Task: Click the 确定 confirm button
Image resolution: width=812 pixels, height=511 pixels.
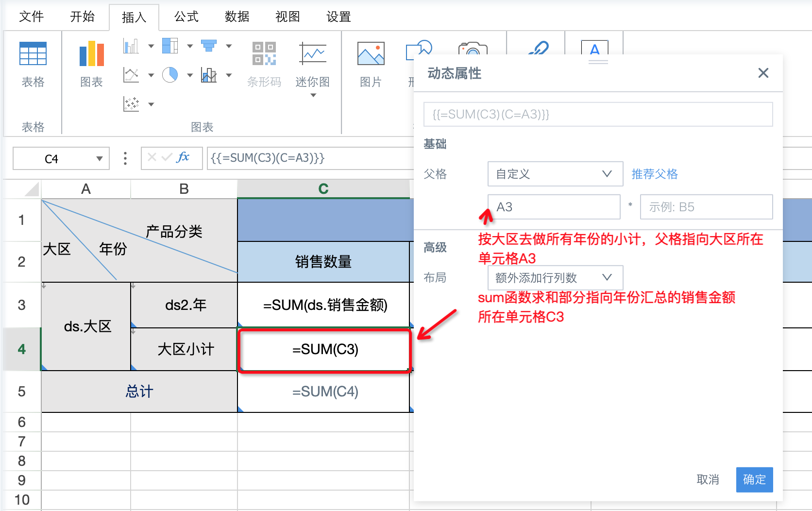Action: 754,480
